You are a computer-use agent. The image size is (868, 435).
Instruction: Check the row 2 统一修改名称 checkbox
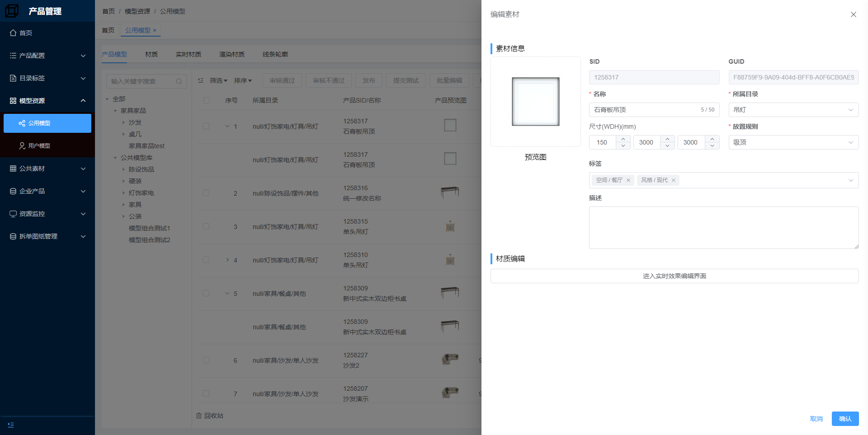[x=206, y=193]
